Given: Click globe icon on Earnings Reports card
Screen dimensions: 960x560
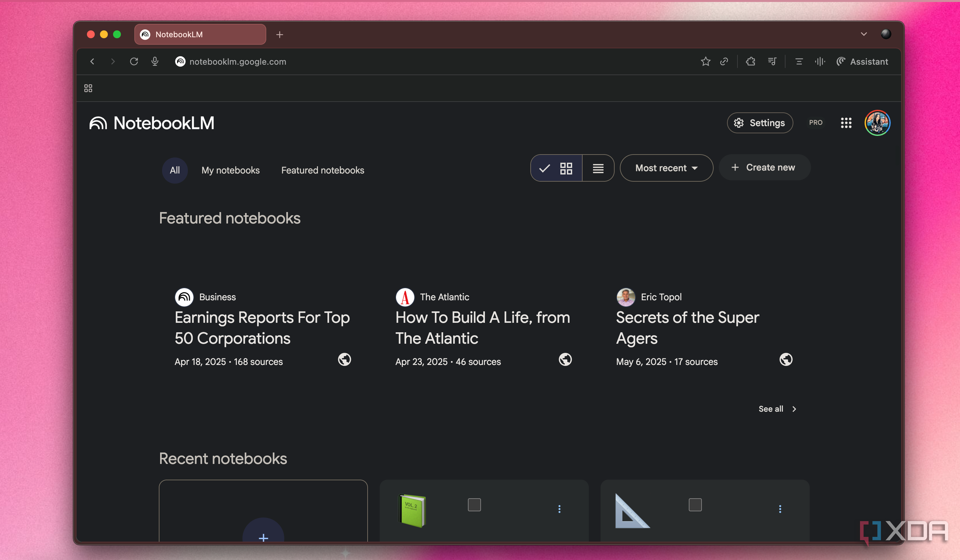Looking at the screenshot, I should pyautogui.click(x=344, y=359).
